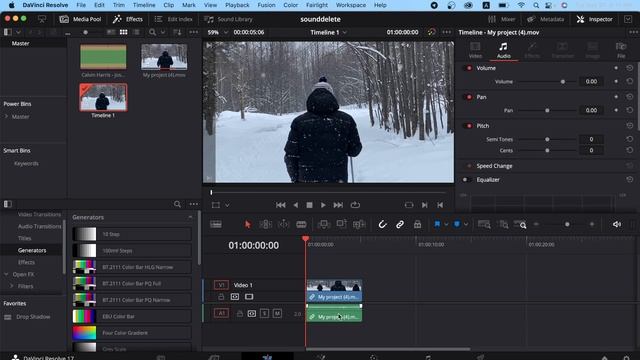Open the Workspace menu
The height and width of the screenshot is (360, 640).
click(x=351, y=5)
